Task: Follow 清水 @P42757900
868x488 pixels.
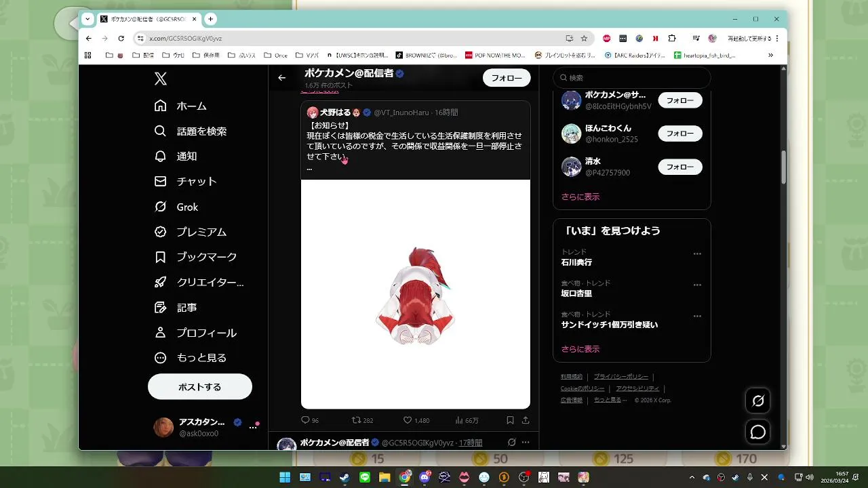Action: coord(680,167)
